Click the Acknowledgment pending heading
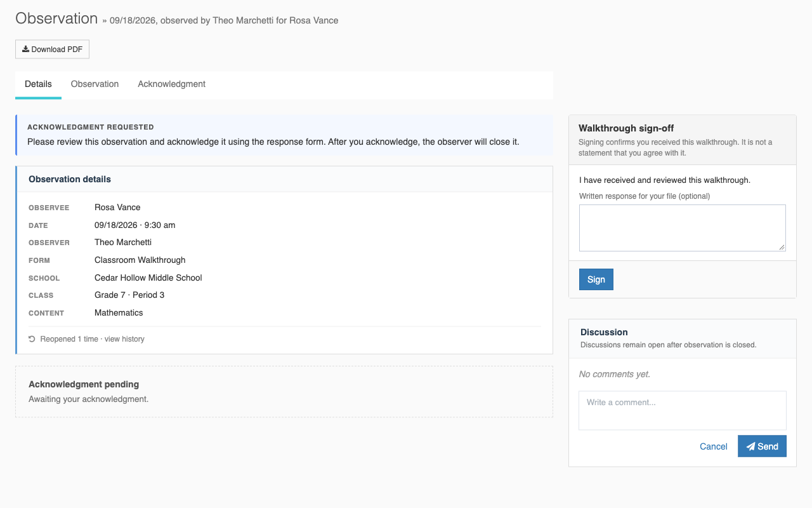The height and width of the screenshot is (508, 812). pyautogui.click(x=84, y=384)
